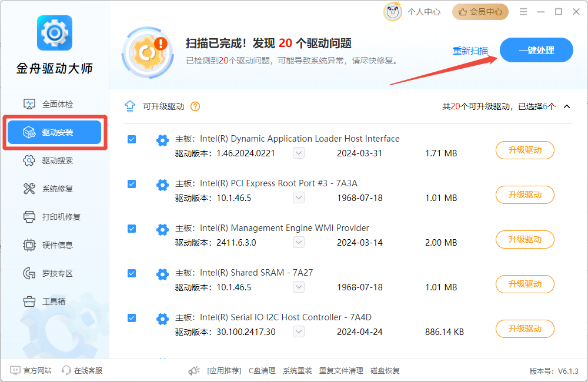The height and width of the screenshot is (382, 588).
Task: Open version dropdown for 2411.6.3.0
Action: [x=299, y=242]
